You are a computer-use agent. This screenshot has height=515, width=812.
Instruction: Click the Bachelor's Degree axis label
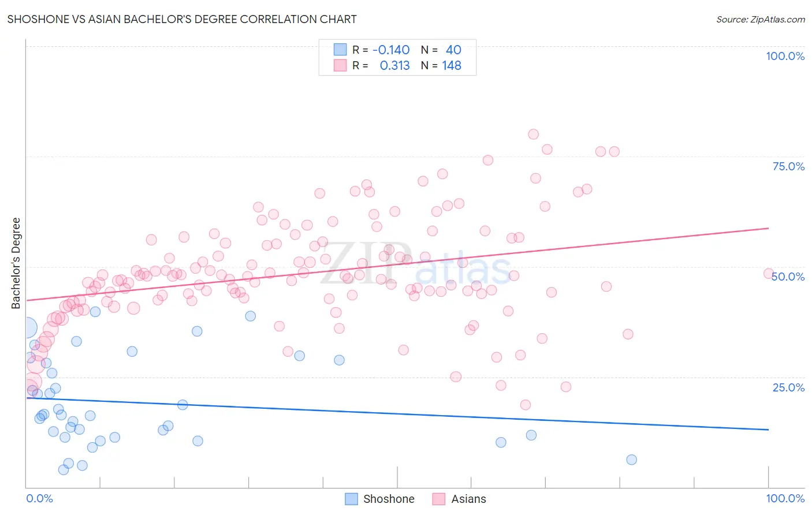click(x=16, y=263)
